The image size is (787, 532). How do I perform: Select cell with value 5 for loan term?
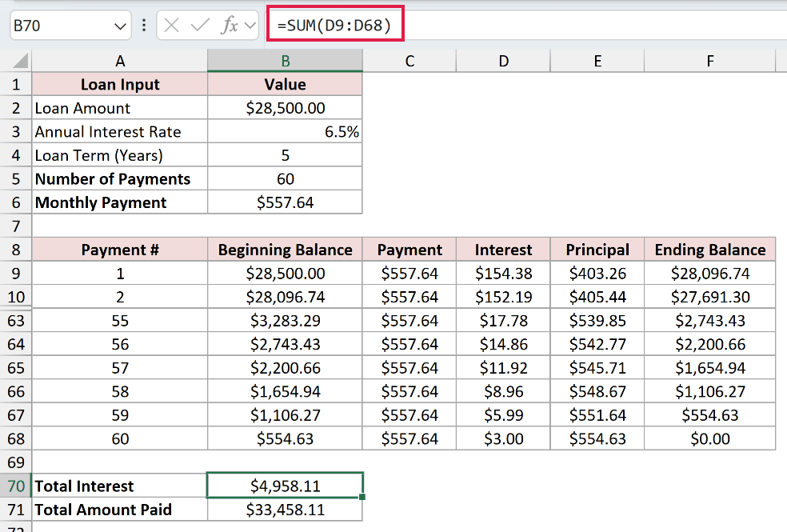tap(285, 155)
